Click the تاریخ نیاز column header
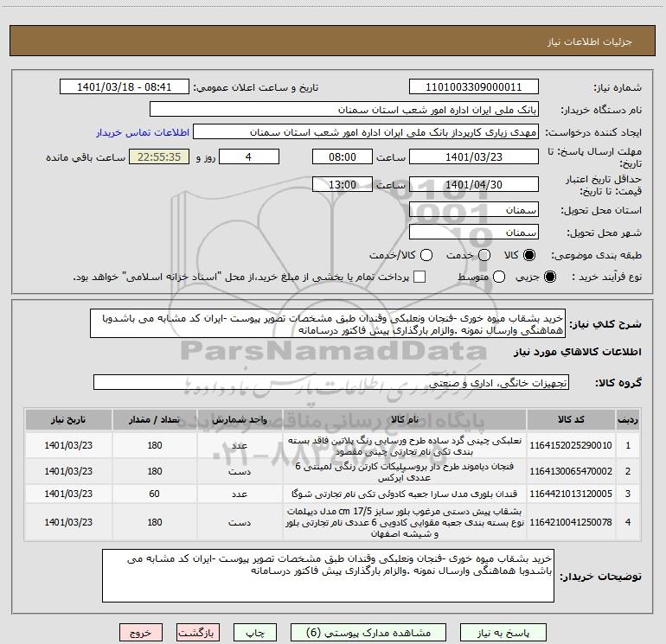Viewport: 666px width, 644px height. pyautogui.click(x=68, y=420)
